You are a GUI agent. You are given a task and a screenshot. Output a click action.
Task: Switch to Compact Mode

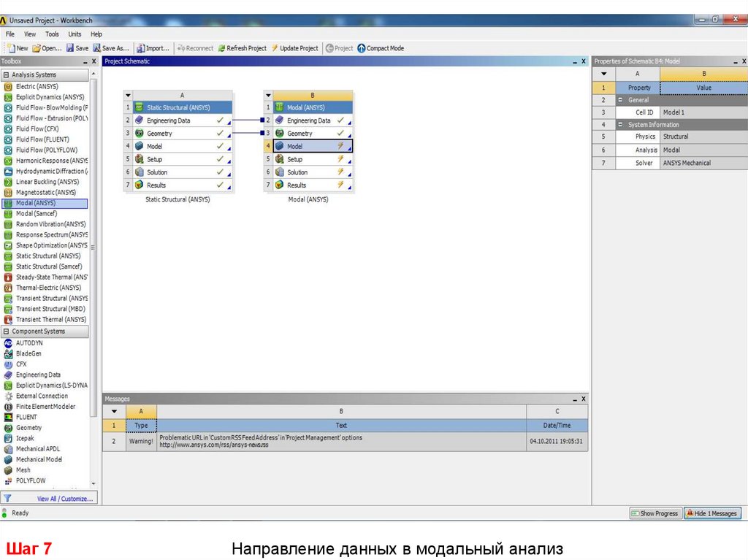click(x=380, y=48)
